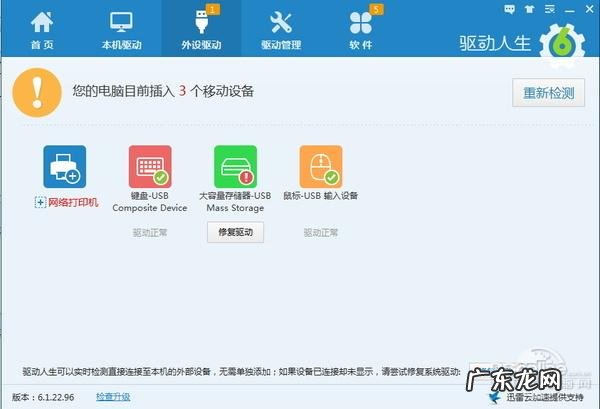Select the red keyboard device icon
The image size is (600, 409).
pyautogui.click(x=150, y=166)
